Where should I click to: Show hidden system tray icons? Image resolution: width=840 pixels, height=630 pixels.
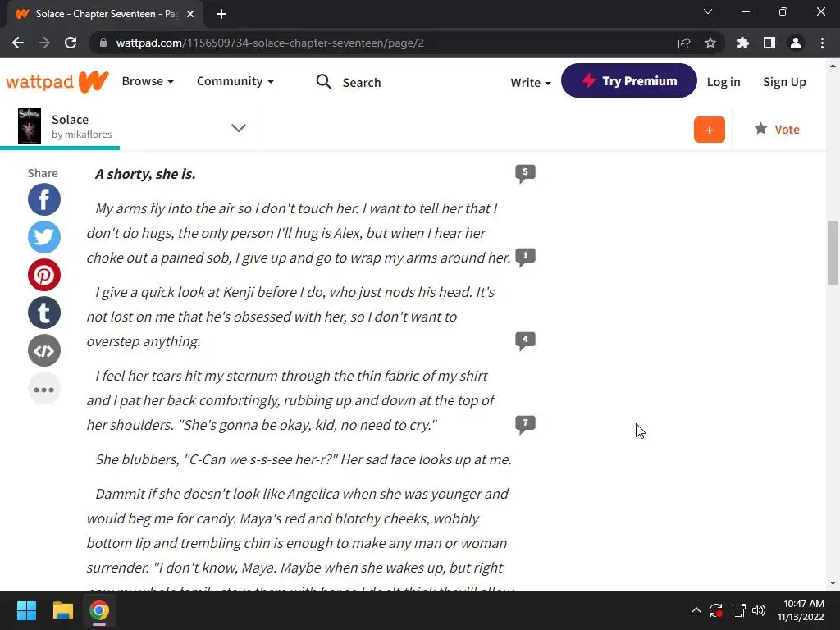696,610
